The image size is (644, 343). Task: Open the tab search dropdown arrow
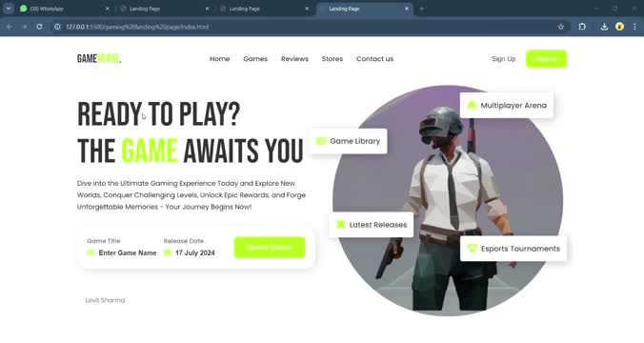[x=9, y=9]
